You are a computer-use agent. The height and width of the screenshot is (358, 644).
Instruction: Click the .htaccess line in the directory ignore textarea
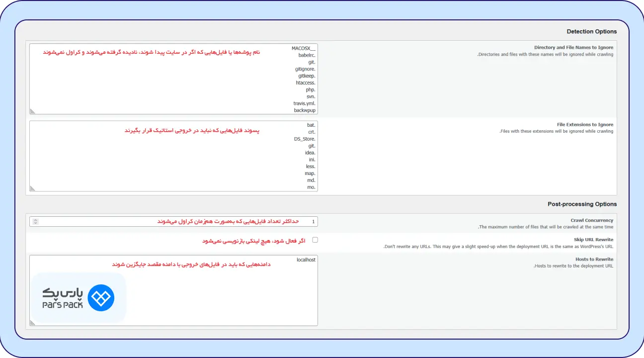[x=305, y=83]
